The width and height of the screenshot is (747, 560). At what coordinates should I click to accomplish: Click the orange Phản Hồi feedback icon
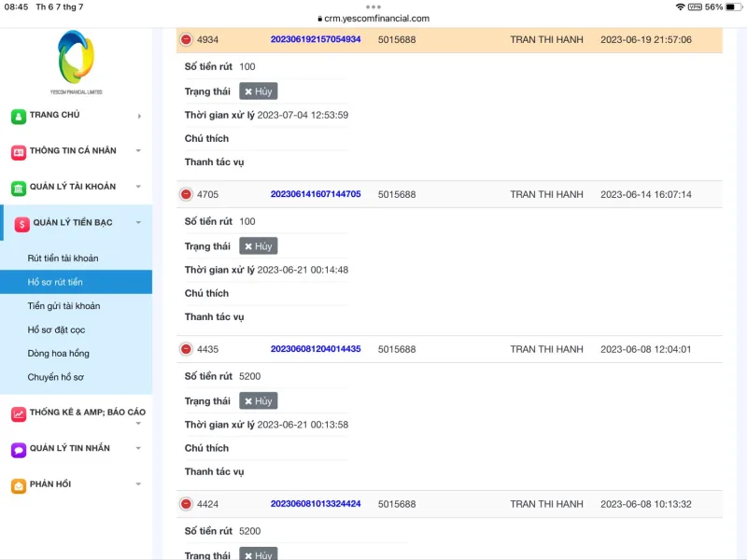pyautogui.click(x=19, y=485)
